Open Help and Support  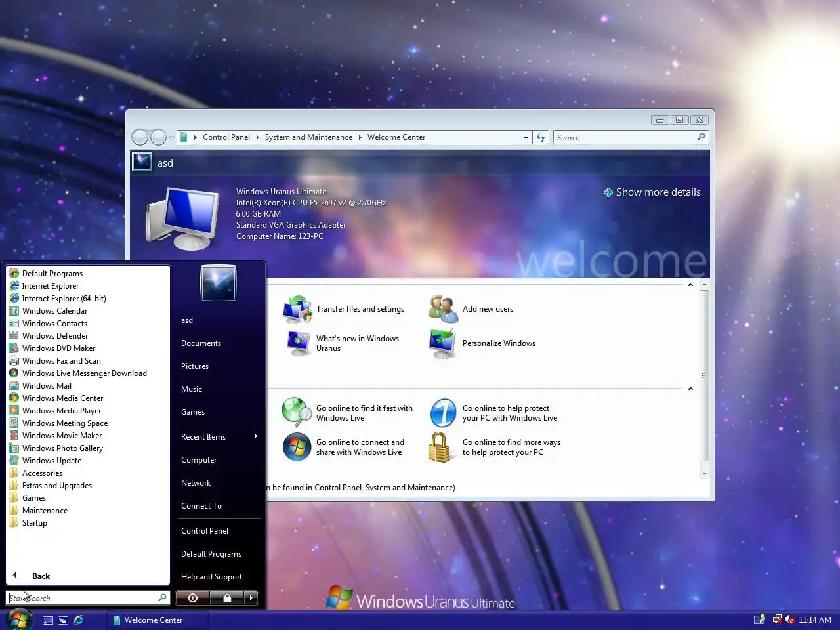point(211,577)
